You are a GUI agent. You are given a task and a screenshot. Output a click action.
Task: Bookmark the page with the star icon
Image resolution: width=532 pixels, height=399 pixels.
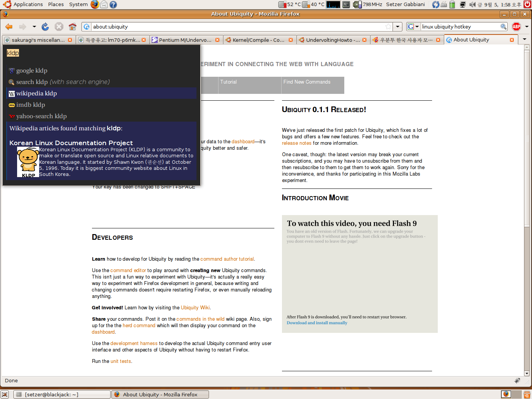pos(388,27)
